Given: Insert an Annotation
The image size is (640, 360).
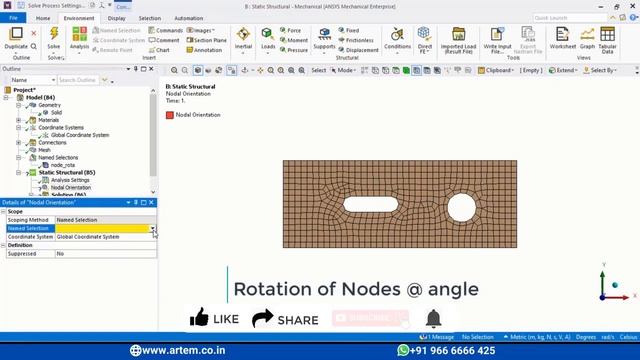Looking at the screenshot, I should [x=204, y=50].
